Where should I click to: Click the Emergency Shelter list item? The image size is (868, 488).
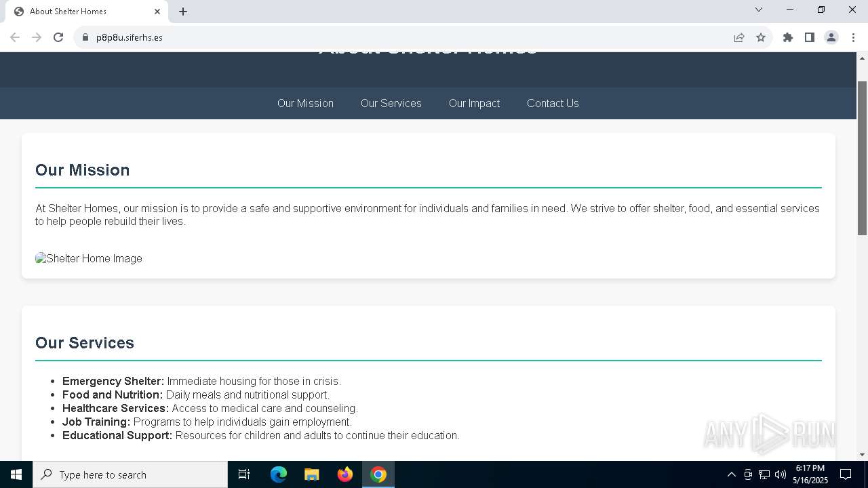pos(201,381)
